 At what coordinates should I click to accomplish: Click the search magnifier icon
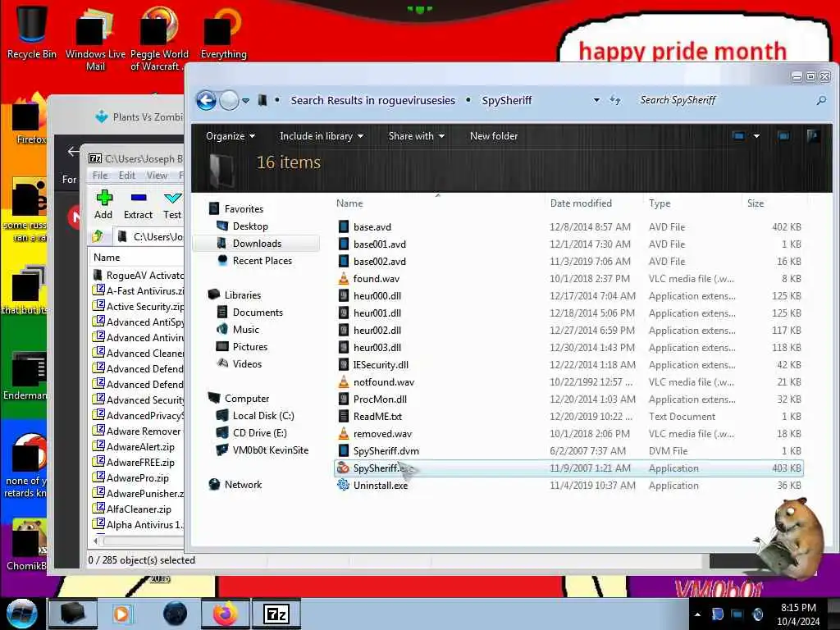pyautogui.click(x=820, y=100)
